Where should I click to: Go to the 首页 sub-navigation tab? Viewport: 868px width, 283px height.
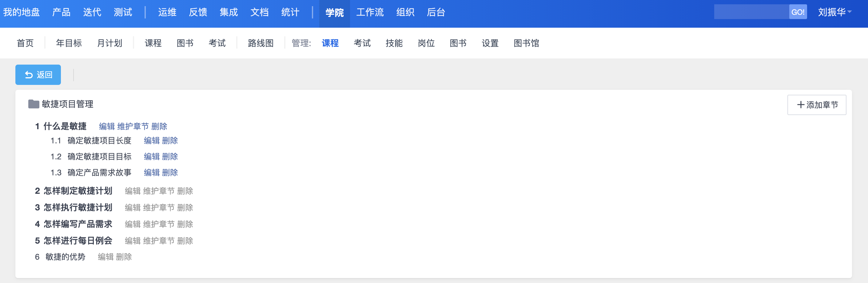(25, 43)
